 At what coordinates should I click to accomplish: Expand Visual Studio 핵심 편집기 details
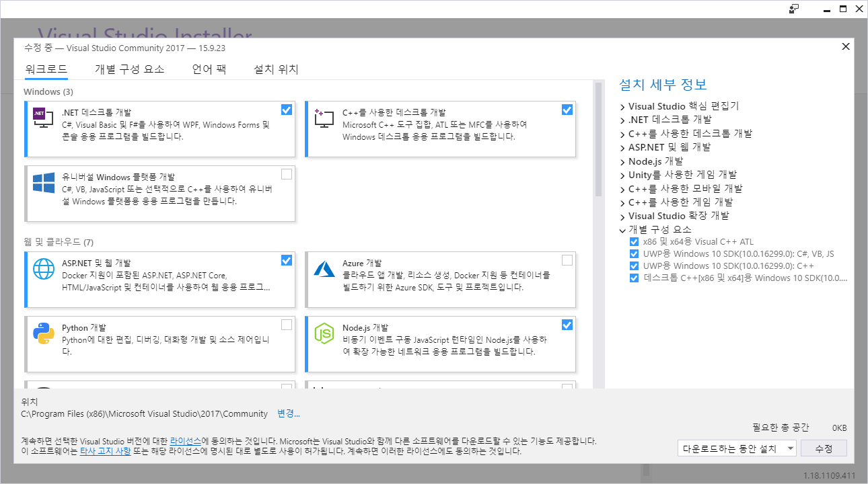pos(622,107)
